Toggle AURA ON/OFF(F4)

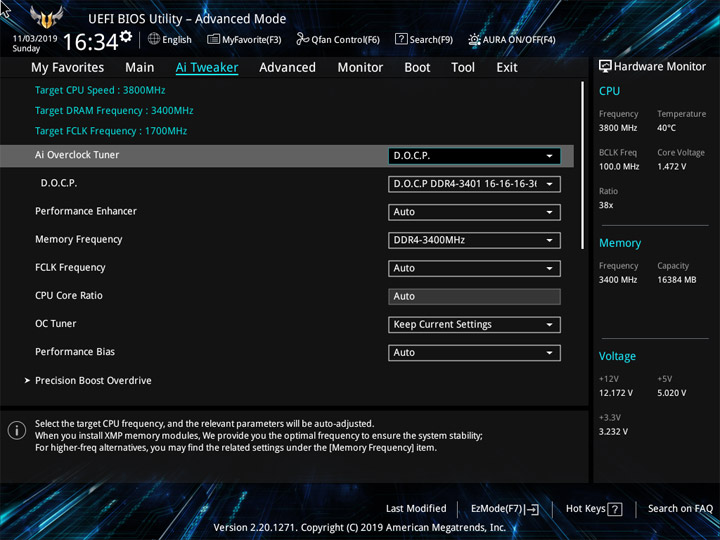[x=512, y=39]
